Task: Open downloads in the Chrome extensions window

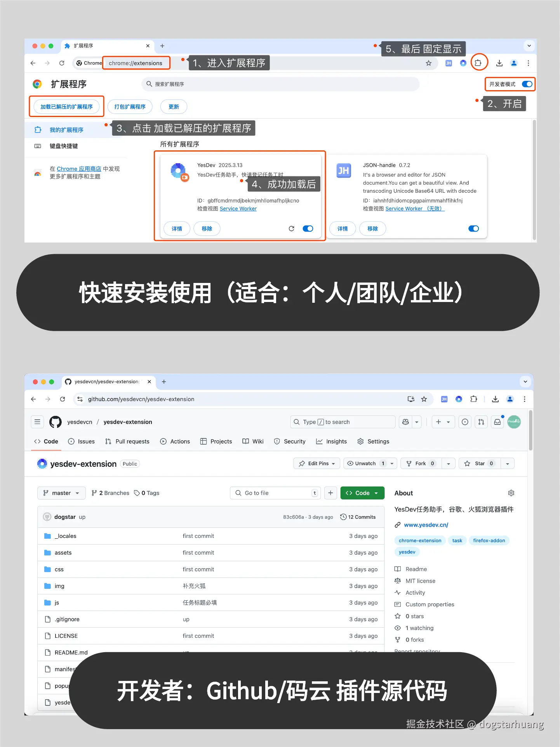Action: click(499, 63)
